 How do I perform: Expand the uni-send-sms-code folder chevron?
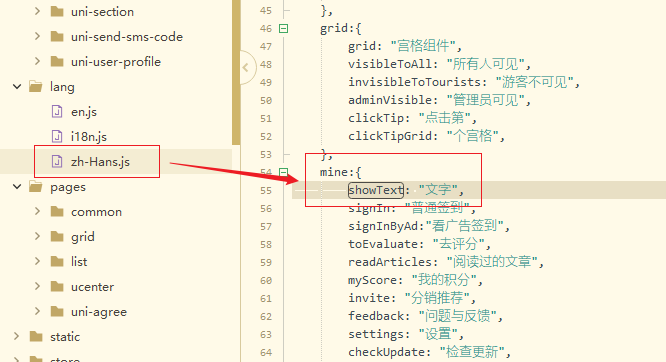click(37, 37)
